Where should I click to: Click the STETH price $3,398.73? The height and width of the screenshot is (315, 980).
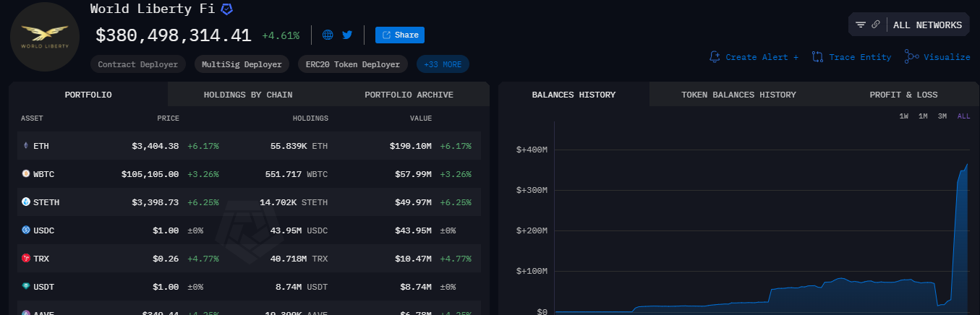(155, 202)
